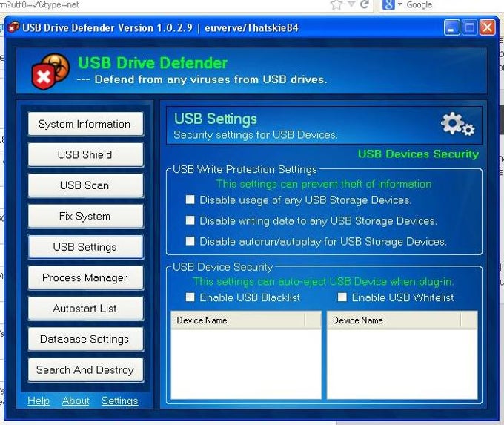Minimize the USB Drive Defender window

pos(451,27)
